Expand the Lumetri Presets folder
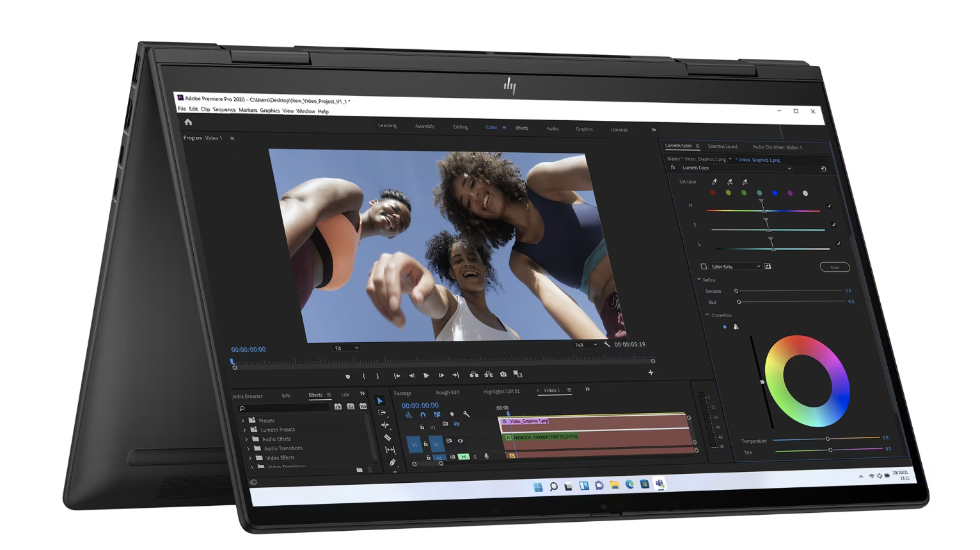The image size is (980, 550). tap(245, 430)
